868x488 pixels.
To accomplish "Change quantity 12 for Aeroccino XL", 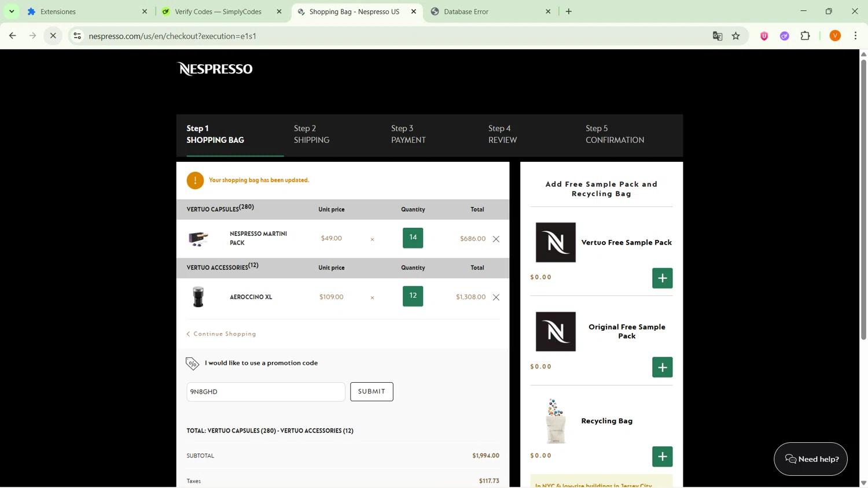I will [x=413, y=296].
